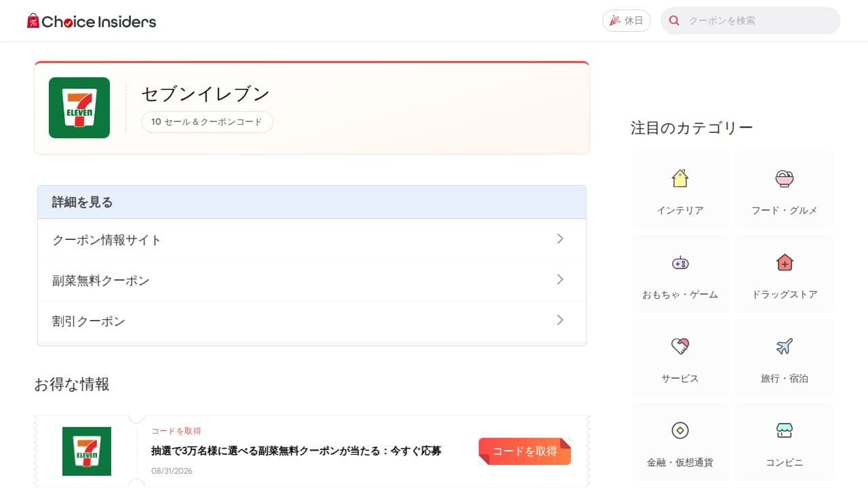Open the 旅行・宿泊 airplane icon
The height and width of the screenshot is (488, 868).
(785, 346)
